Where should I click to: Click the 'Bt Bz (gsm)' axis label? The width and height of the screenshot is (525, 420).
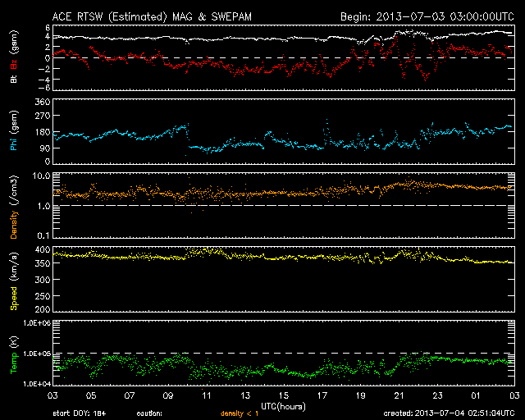pos(14,57)
